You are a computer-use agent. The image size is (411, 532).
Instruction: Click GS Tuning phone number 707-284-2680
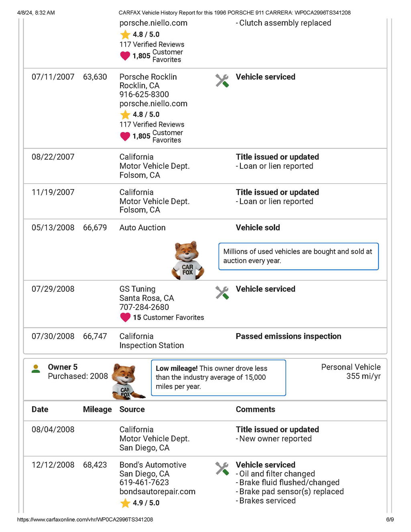click(144, 307)
